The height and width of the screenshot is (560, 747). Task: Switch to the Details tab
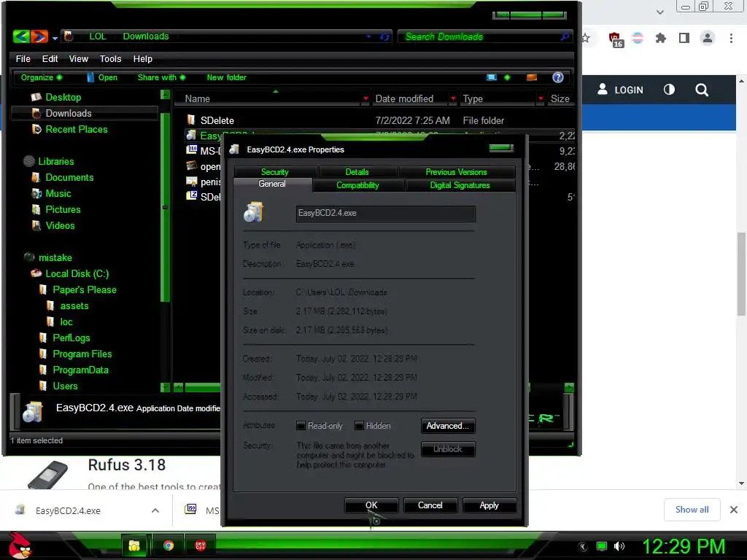357,172
